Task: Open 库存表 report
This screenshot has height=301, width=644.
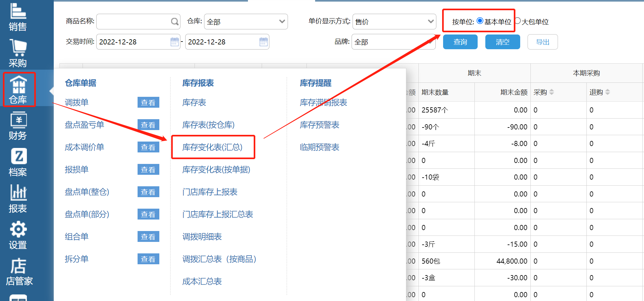Action: click(x=194, y=103)
